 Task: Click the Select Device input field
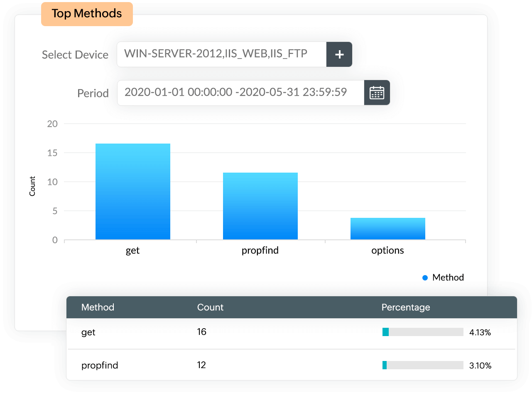(x=222, y=54)
